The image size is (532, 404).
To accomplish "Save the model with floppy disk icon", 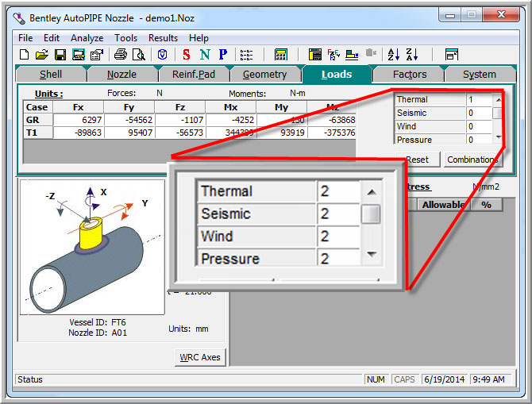I will (x=60, y=54).
